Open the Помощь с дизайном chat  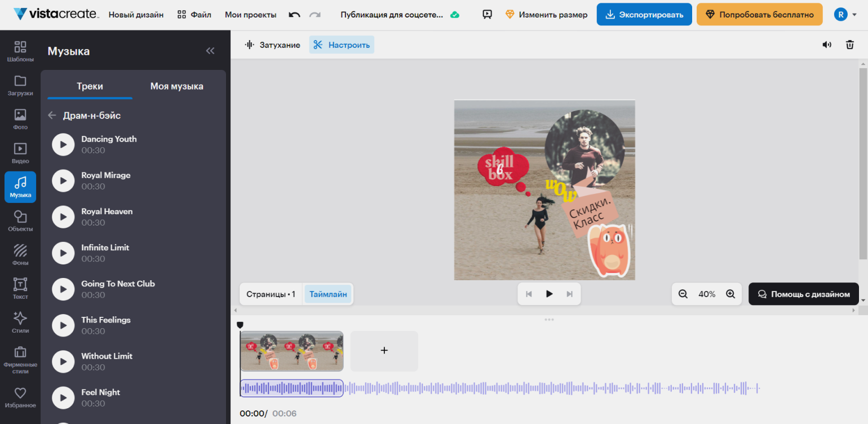[804, 294]
